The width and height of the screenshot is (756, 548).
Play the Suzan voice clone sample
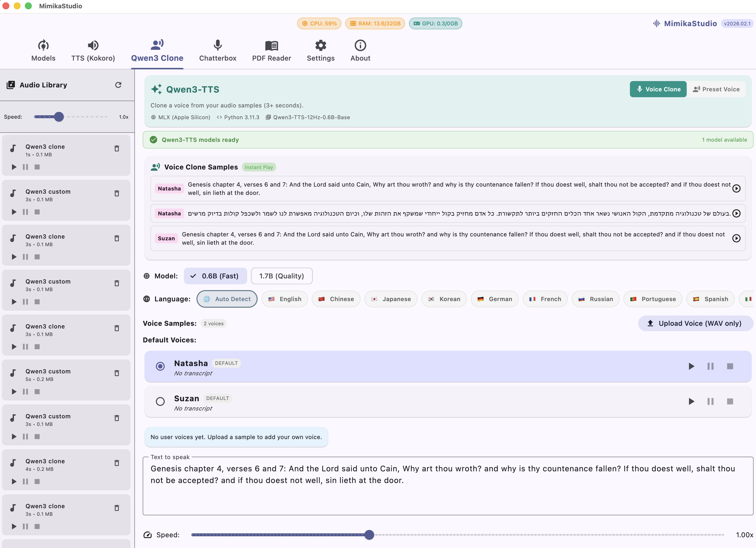tap(736, 238)
